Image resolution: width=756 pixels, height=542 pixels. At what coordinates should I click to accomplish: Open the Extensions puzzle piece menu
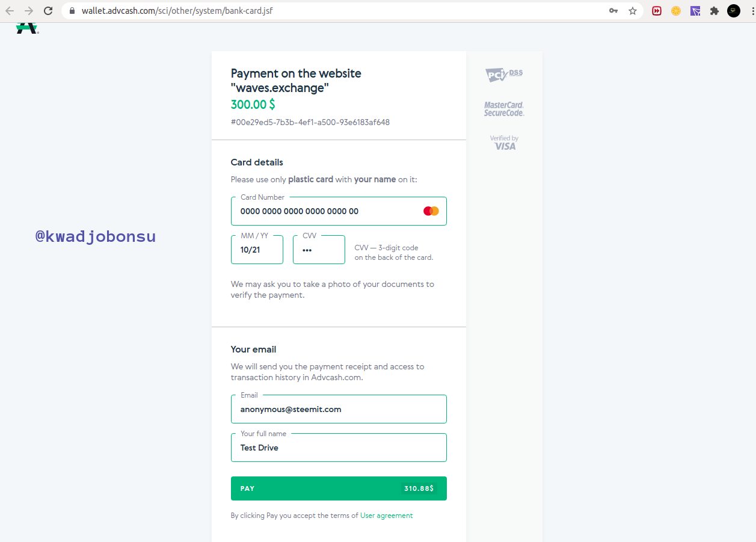[715, 11]
